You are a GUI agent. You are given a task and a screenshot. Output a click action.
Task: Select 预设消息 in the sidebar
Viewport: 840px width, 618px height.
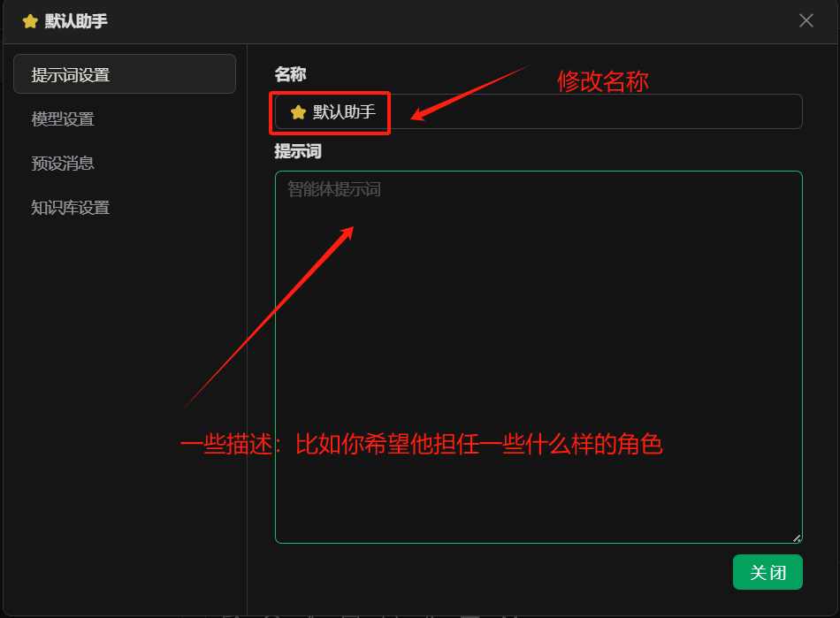click(x=63, y=164)
